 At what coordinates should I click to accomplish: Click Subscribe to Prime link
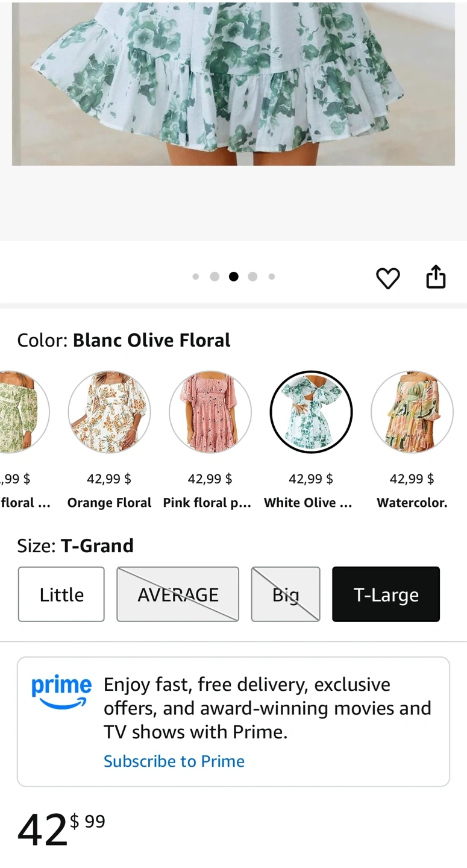click(x=174, y=761)
